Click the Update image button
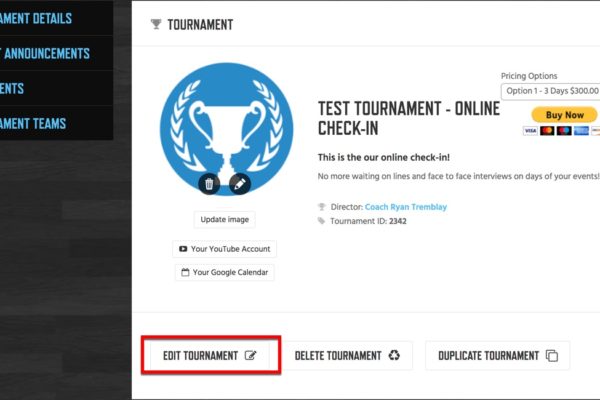 tap(225, 220)
